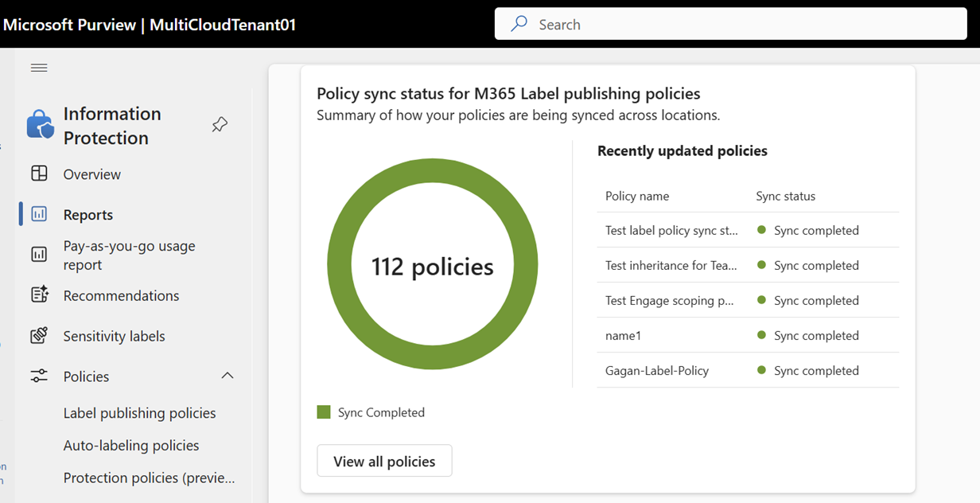Click Sync completed status for Gagan-Label-Policy
The width and height of the screenshot is (980, 503).
point(808,370)
